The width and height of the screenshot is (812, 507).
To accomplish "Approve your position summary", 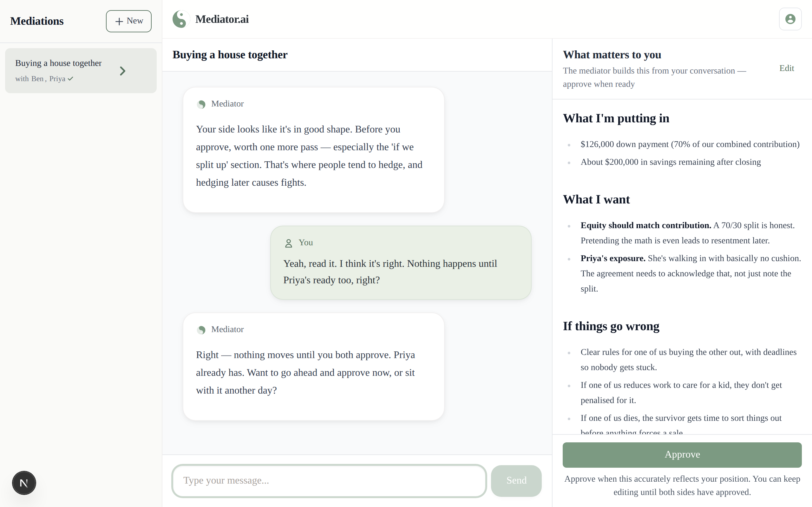I will point(682,455).
